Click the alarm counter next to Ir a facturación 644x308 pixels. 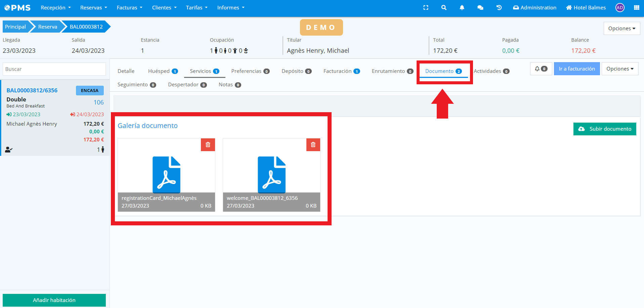click(x=541, y=69)
